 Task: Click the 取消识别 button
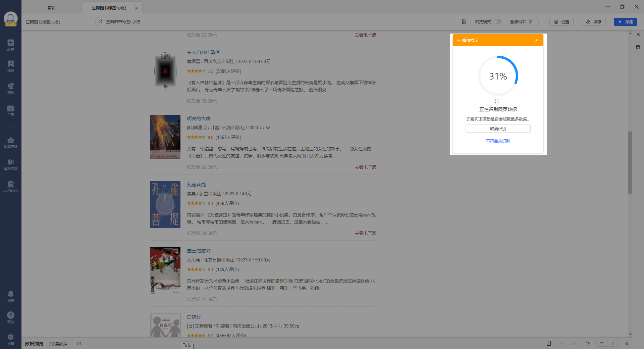tap(498, 129)
